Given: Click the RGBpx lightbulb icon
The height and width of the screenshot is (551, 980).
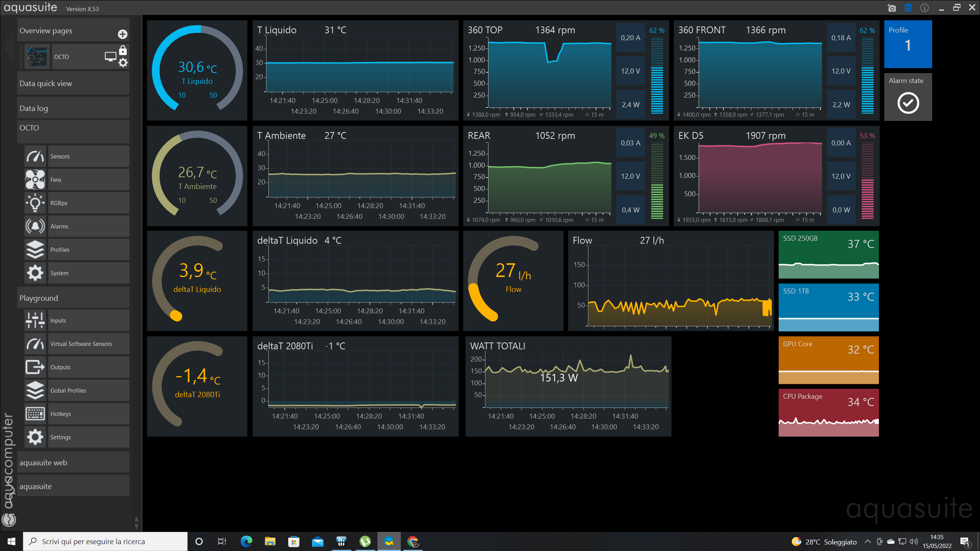Looking at the screenshot, I should [35, 203].
